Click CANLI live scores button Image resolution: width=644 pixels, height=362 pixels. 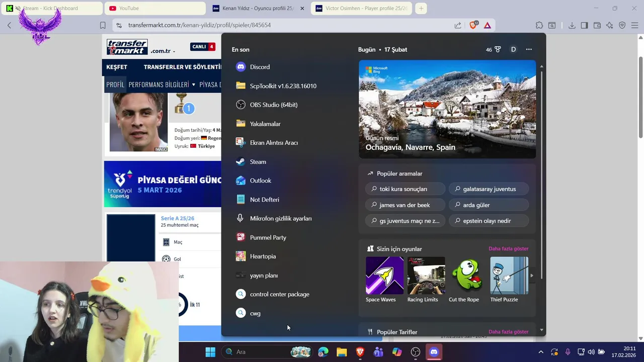point(203,47)
